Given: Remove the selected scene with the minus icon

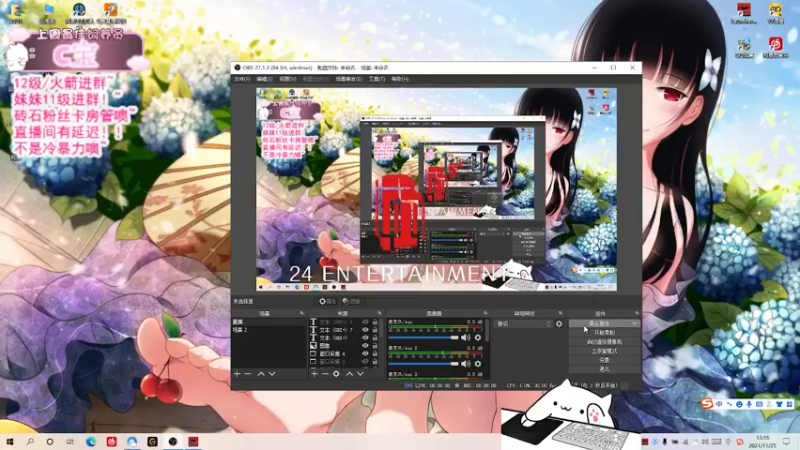Looking at the screenshot, I should click(248, 374).
